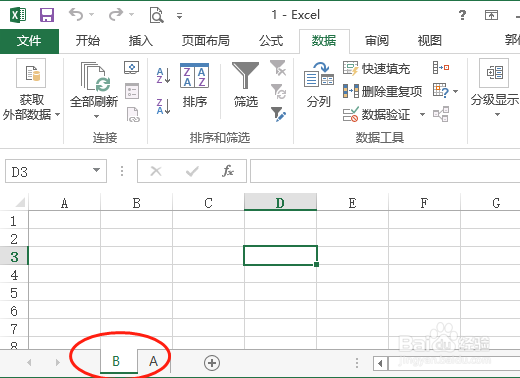Screen dimensions: 520x378
Task: Sort descending with the Z-A icon
Action: (164, 106)
